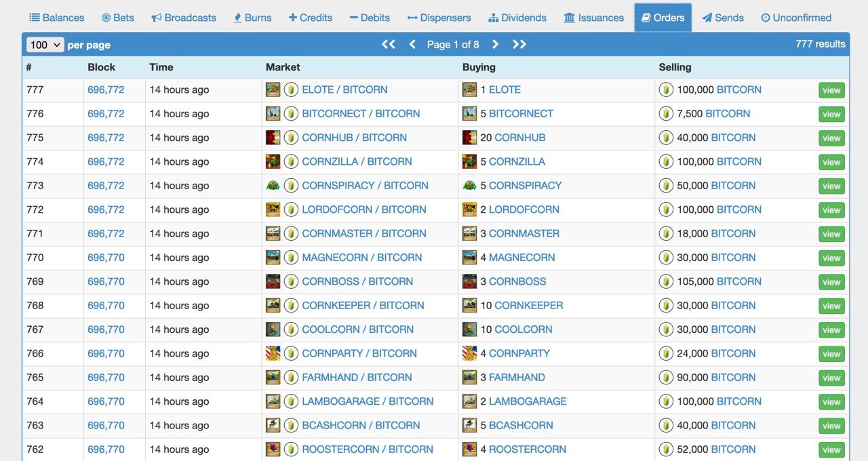Viewport: 868px width, 461px height.
Task: Jump to first page double-arrow
Action: [388, 44]
